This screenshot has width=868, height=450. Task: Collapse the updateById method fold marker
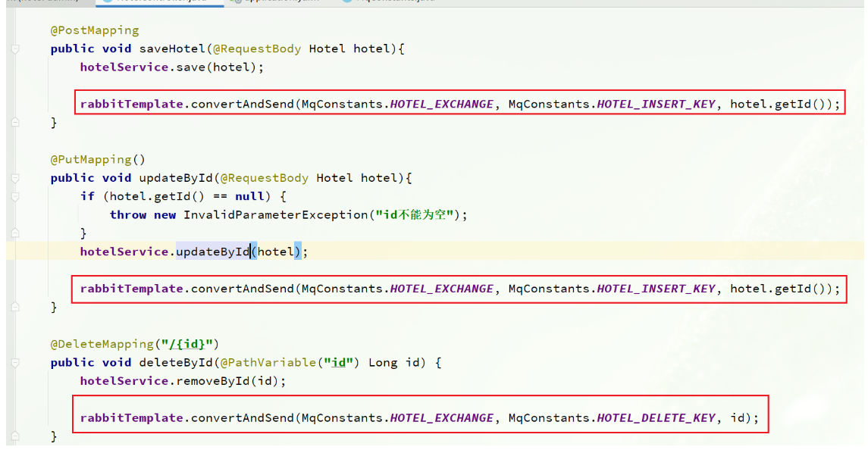pyautogui.click(x=15, y=178)
